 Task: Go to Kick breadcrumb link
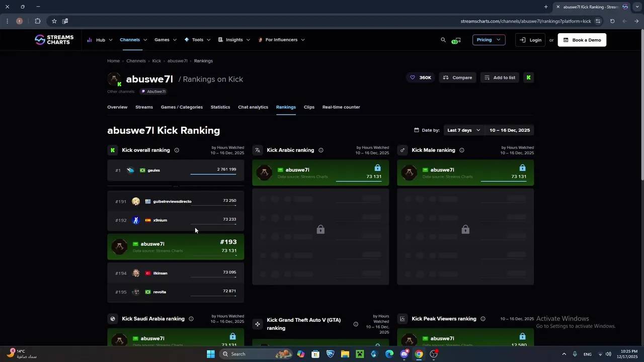click(x=156, y=61)
